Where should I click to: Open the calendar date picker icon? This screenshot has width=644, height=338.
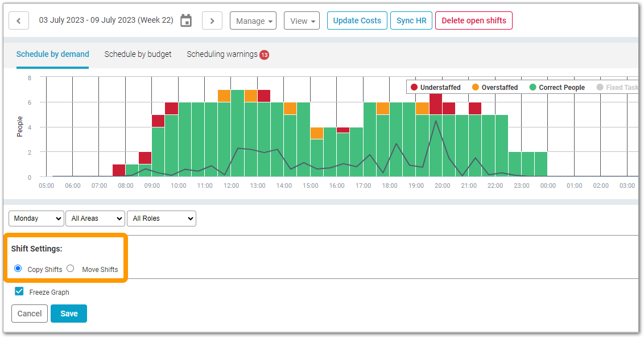pyautogui.click(x=186, y=21)
